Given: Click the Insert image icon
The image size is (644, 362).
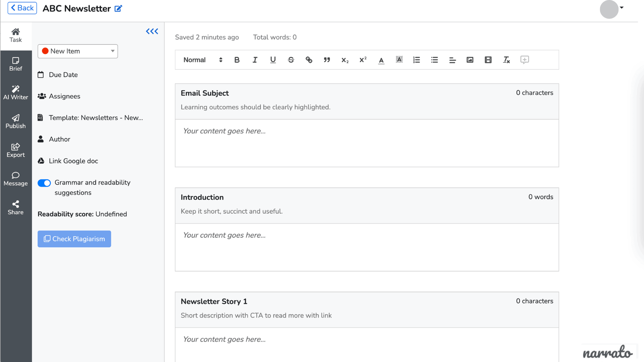Looking at the screenshot, I should pos(470,59).
